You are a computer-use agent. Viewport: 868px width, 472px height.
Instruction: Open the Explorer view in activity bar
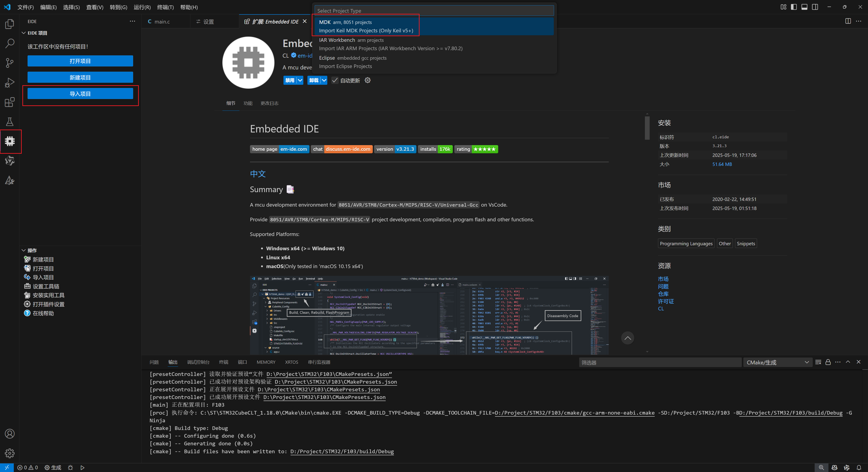click(10, 24)
